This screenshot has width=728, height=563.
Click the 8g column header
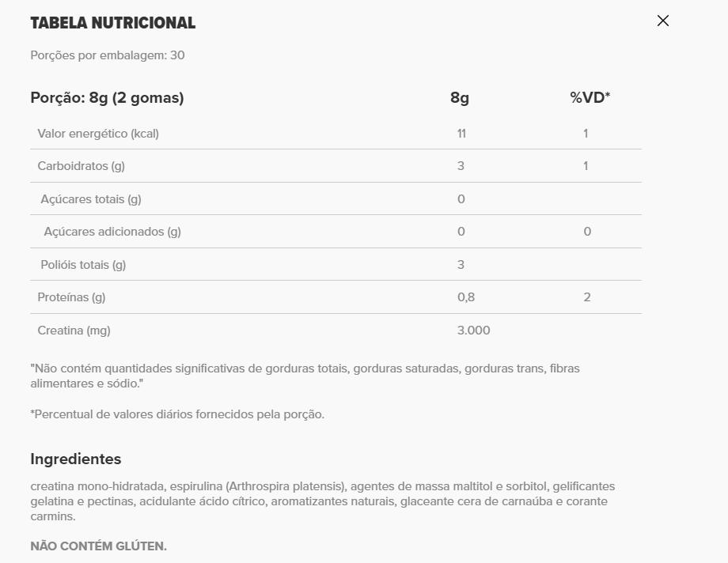coord(460,98)
